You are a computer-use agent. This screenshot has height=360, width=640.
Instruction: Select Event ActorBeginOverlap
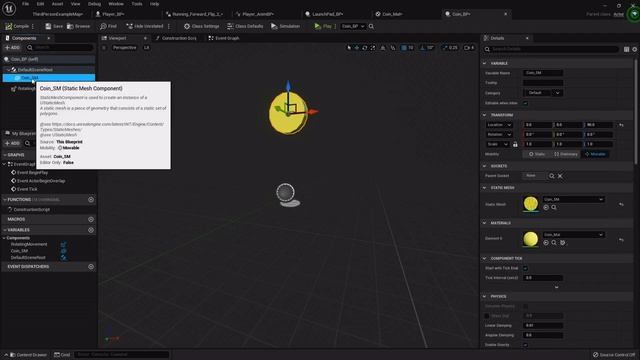pyautogui.click(x=40, y=181)
